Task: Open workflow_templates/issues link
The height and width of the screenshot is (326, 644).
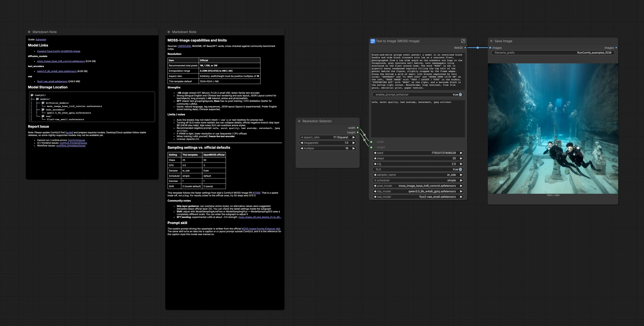Action: point(71,146)
